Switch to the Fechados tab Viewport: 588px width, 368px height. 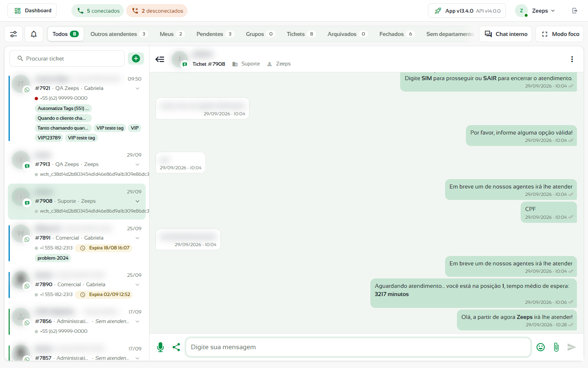tap(396, 34)
